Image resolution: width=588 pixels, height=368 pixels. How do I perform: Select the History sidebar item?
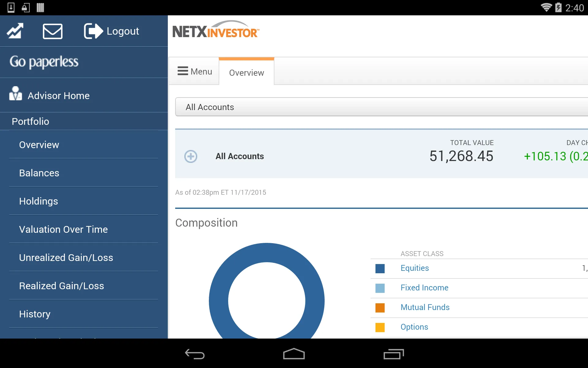point(35,314)
